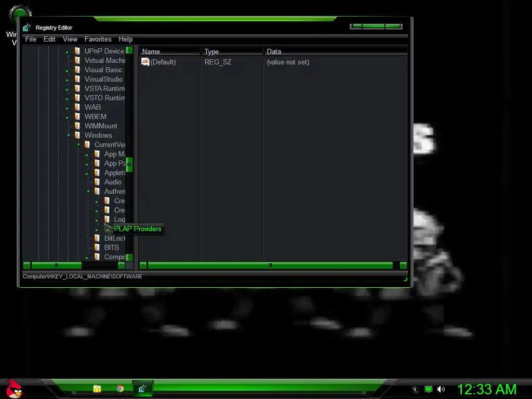Click values pane horizontal scrollbar left arrow

(143, 265)
